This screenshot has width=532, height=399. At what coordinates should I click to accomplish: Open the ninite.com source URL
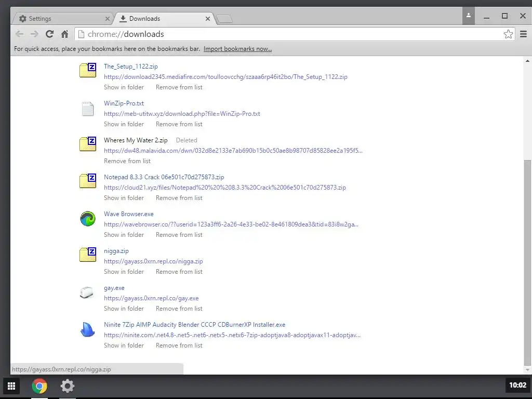232,335
